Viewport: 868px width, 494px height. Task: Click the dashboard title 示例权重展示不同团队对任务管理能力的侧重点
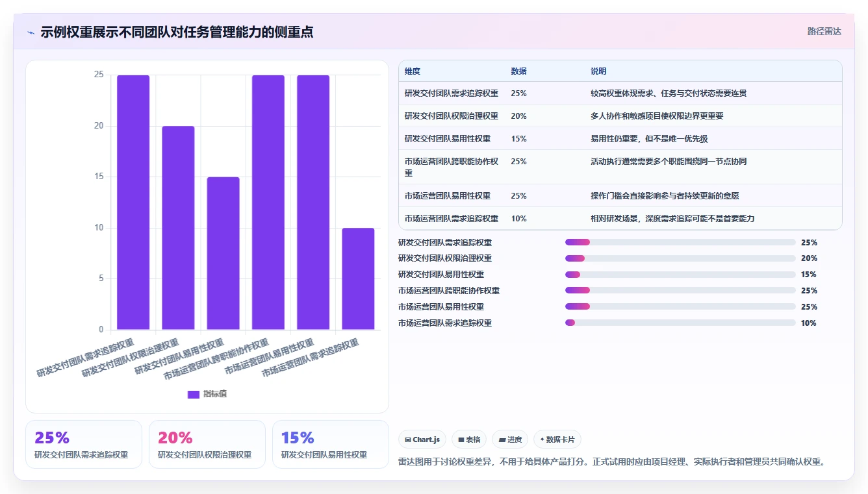click(177, 32)
